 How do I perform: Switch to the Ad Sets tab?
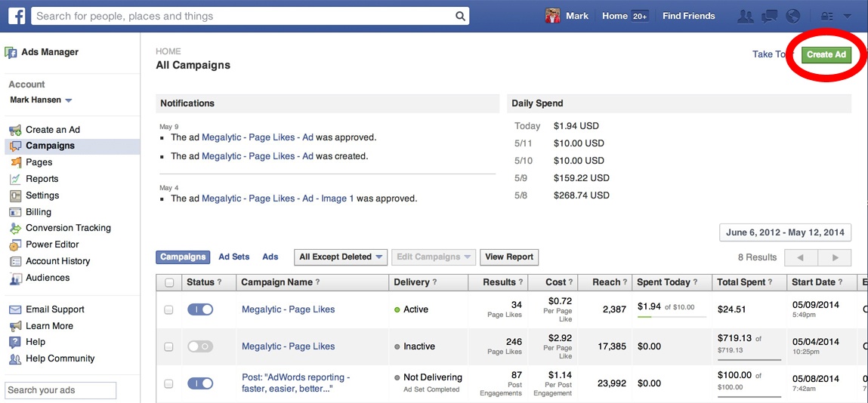point(234,257)
